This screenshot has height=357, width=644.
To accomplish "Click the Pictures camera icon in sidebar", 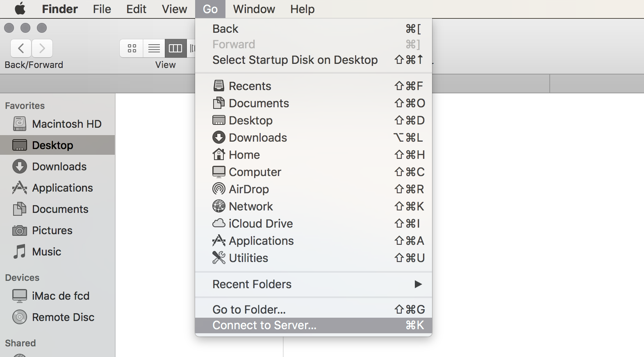I will coord(20,230).
